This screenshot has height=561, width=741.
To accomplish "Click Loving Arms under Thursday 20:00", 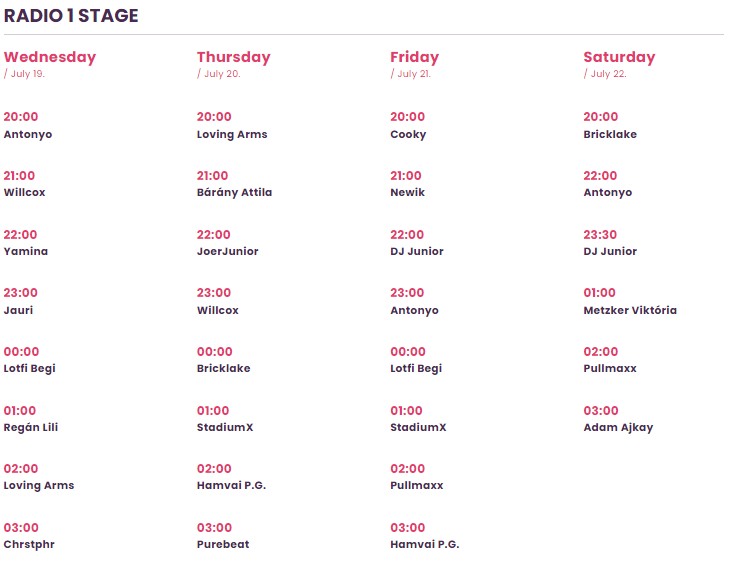I will pos(232,134).
